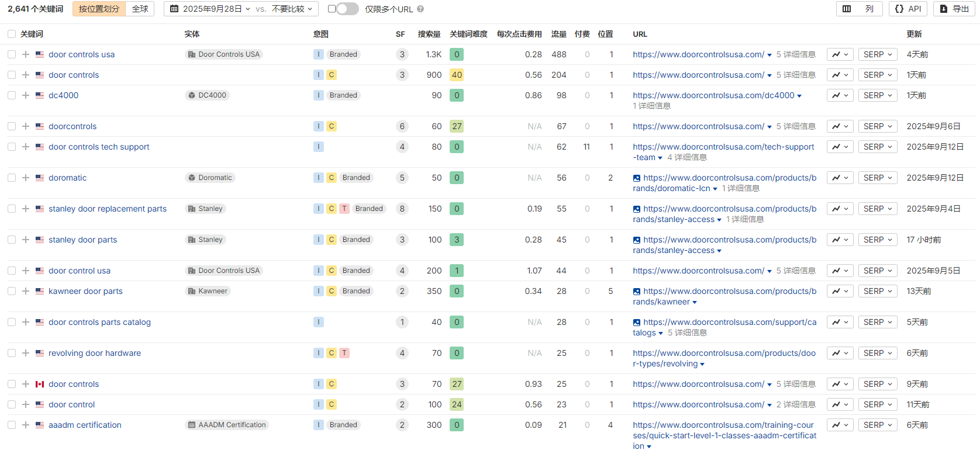Expand URL arrow for 'stanley door parts' row
Image resolution: width=980 pixels, height=450 pixels.
coord(719,251)
